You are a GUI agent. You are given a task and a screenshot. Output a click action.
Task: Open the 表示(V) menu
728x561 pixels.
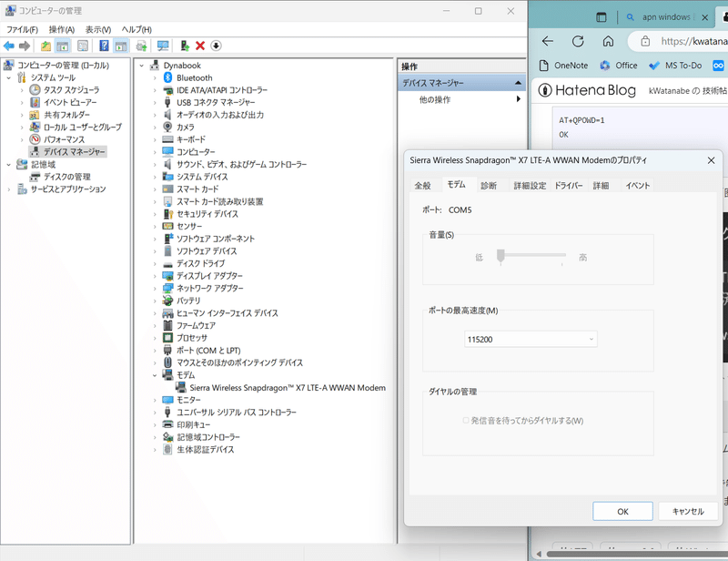tap(98, 29)
